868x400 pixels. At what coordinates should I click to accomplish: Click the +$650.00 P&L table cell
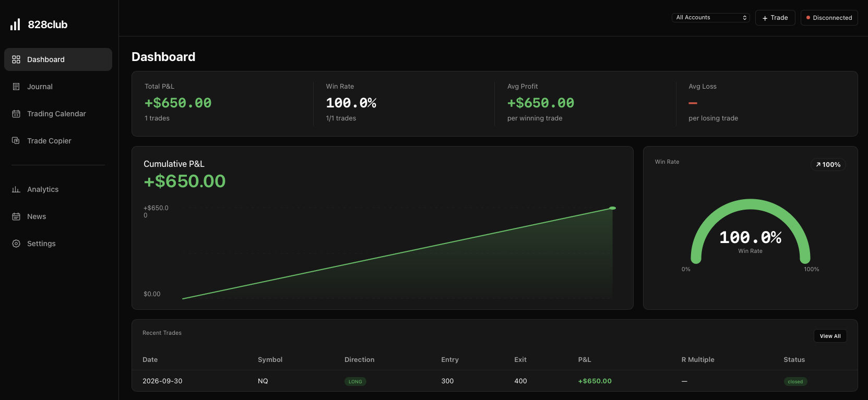coord(595,381)
